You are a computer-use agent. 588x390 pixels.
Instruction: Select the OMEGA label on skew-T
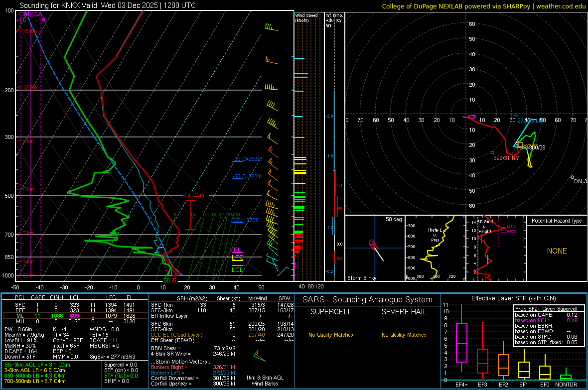[x=30, y=14]
